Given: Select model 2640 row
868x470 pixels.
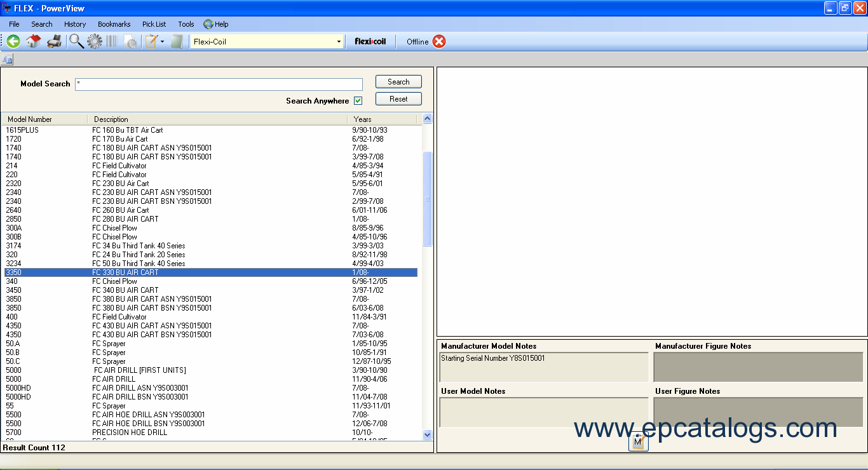Looking at the screenshot, I should 211,210.
